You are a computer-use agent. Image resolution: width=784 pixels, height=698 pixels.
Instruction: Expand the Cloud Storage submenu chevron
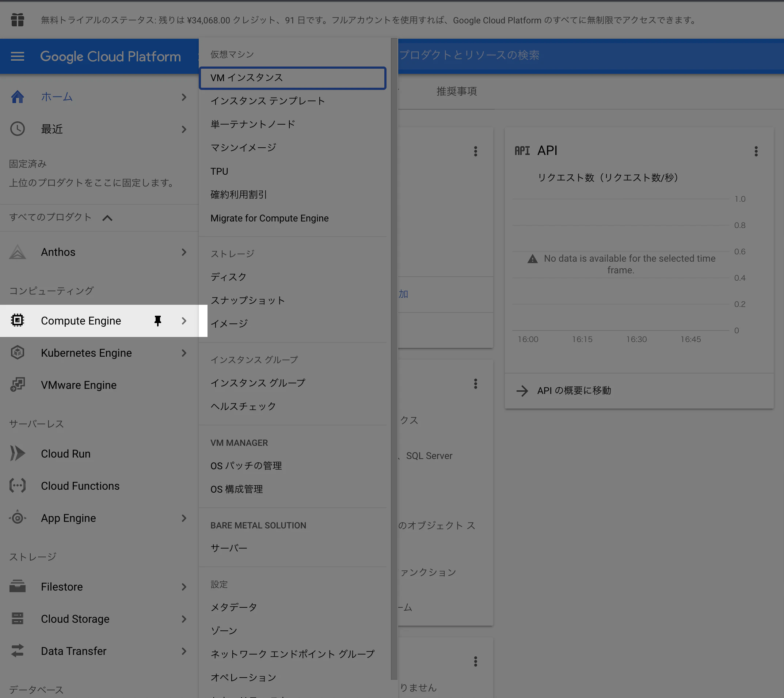pyautogui.click(x=184, y=619)
